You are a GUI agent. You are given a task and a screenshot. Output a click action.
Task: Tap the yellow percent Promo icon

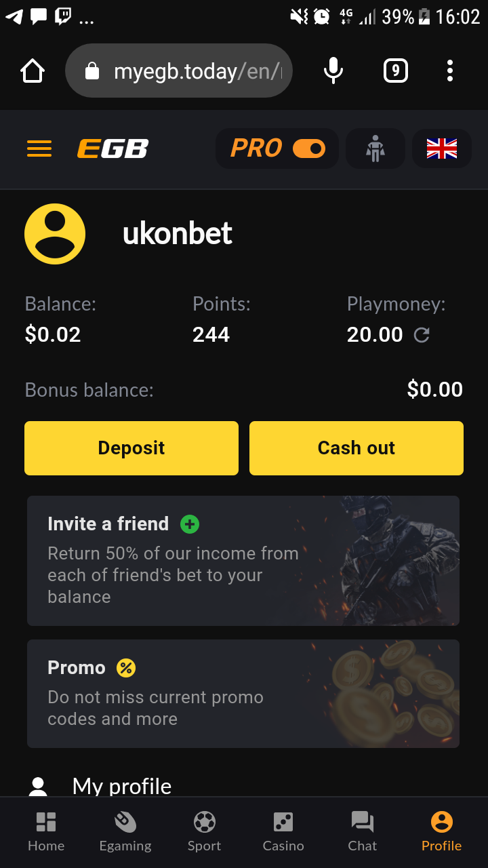coord(126,668)
